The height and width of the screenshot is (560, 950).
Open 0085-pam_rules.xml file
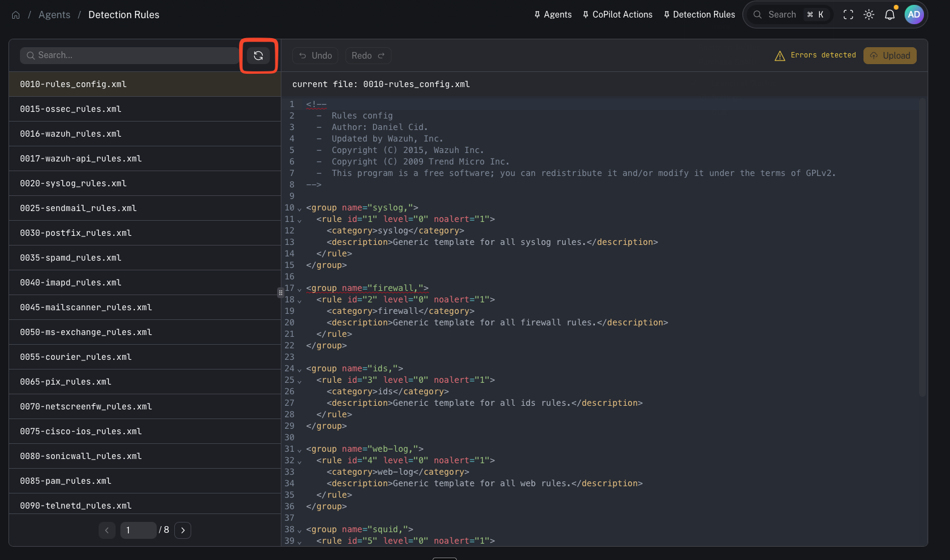point(145,481)
